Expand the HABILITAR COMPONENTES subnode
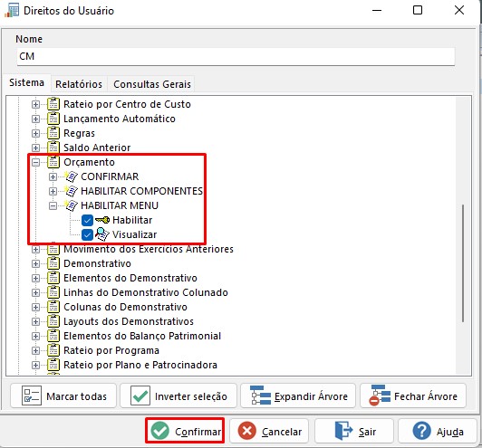 [x=53, y=191]
